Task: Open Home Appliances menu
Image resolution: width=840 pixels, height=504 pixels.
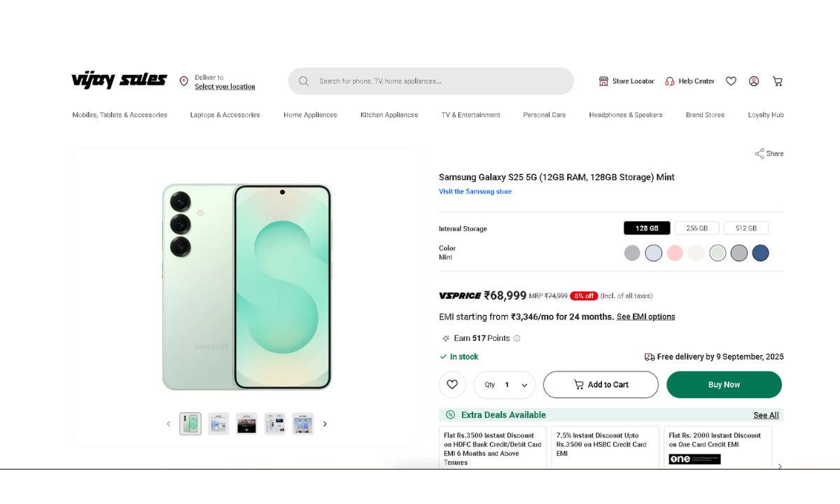Action: pos(310,115)
